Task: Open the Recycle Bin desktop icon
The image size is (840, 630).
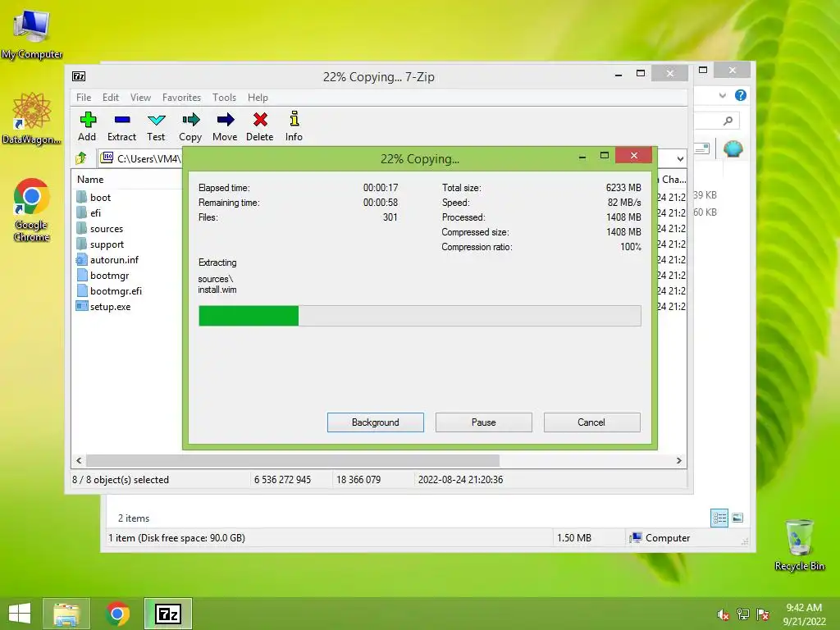Action: pyautogui.click(x=799, y=545)
